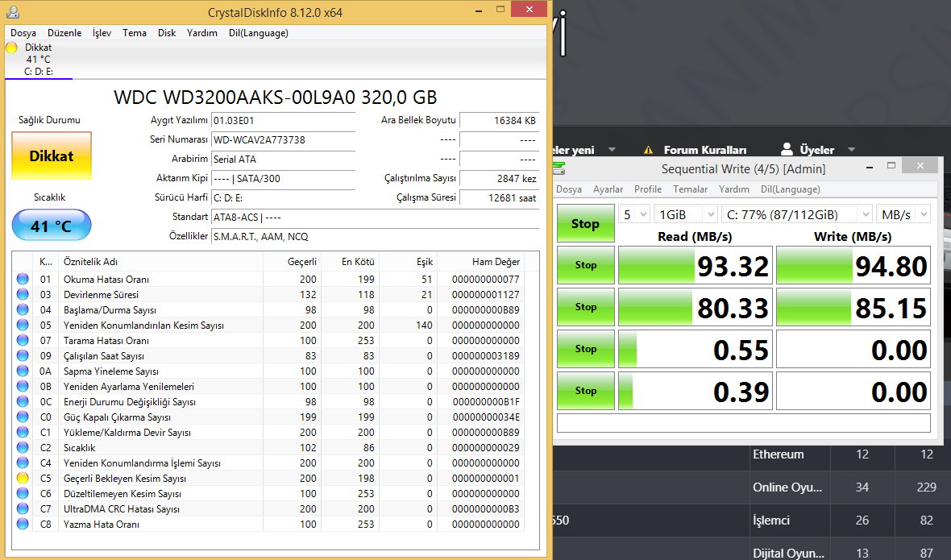
Task: Click the CrystalDiskMark window title icon
Action: (x=559, y=168)
